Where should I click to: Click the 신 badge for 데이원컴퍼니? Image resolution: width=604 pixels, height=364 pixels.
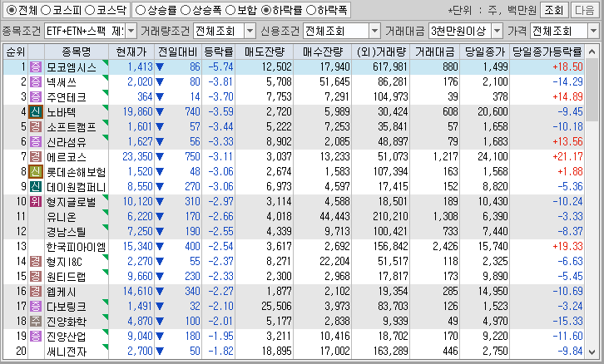(x=36, y=187)
